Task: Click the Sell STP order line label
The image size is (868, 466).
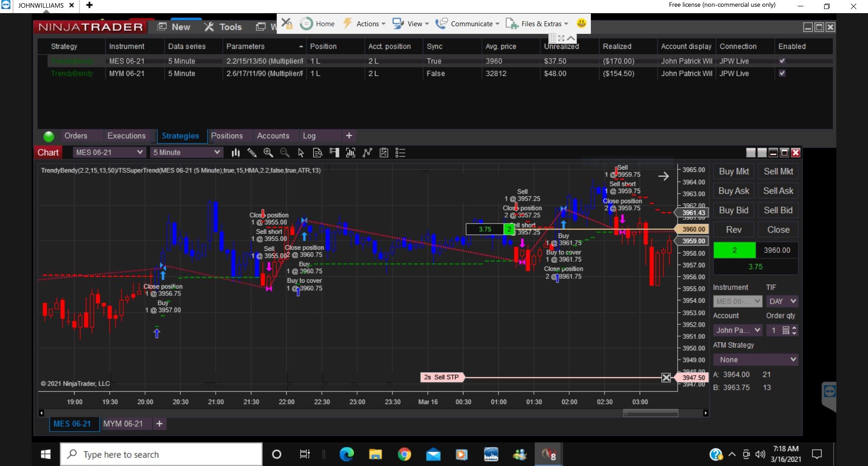Action: tap(442, 377)
